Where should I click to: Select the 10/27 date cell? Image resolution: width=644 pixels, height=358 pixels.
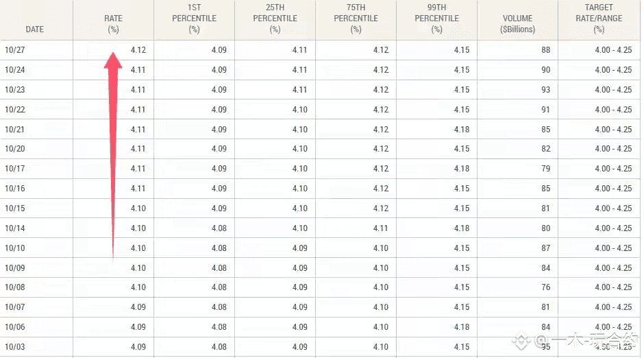click(14, 50)
